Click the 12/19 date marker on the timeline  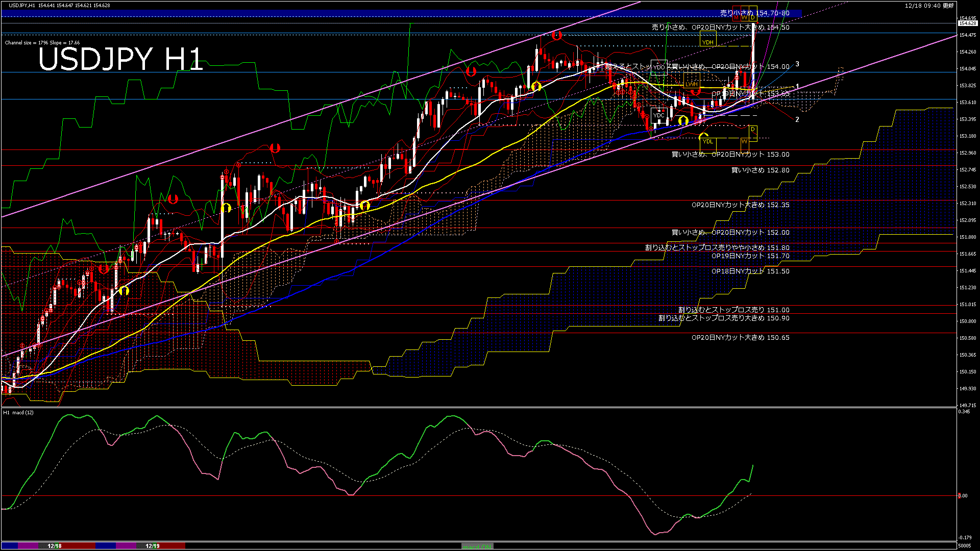(x=153, y=546)
